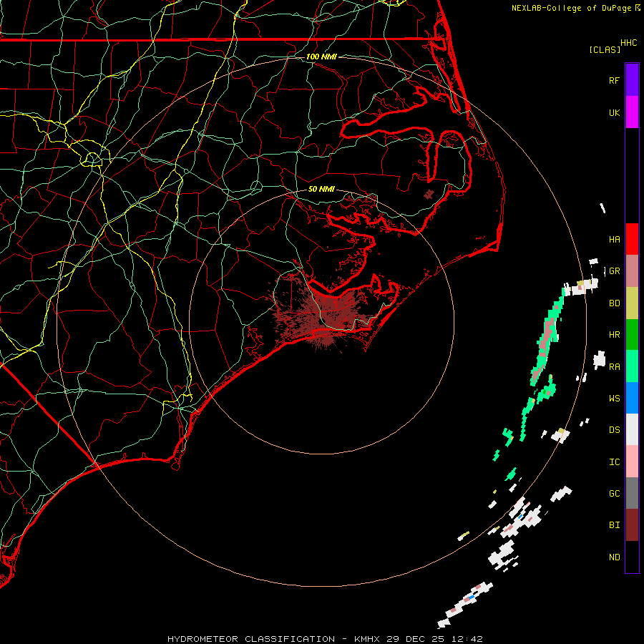Click the GC gray legend swatch
Screen dimensions: 644x644
632,493
